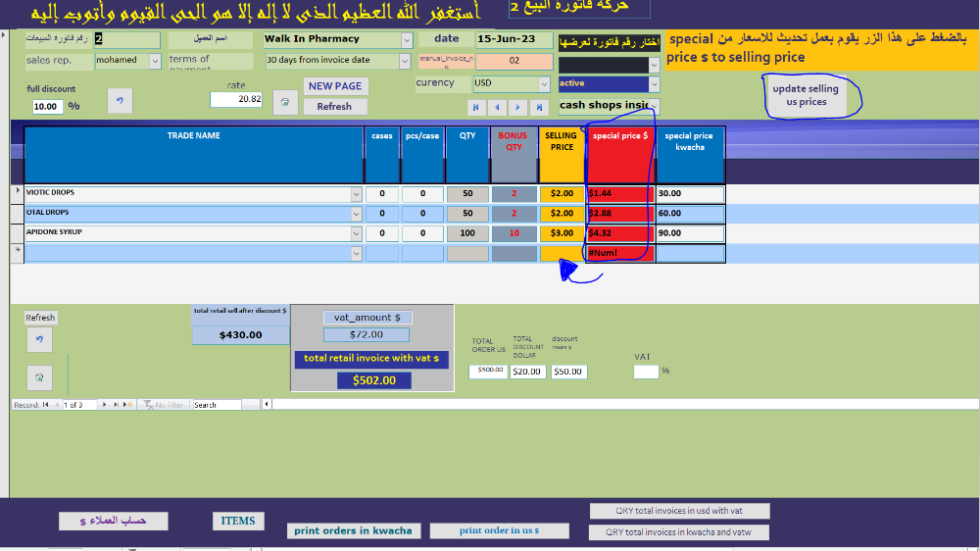Screen dimensions: 980x551
Task: Expand the sales rep mohamed dropdown
Action: pos(155,61)
